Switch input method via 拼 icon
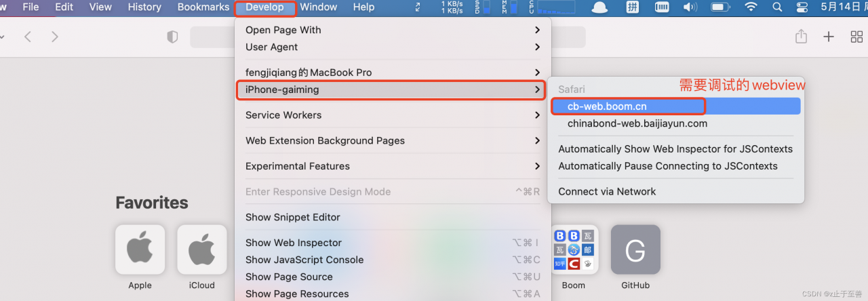The height and width of the screenshot is (301, 868). (x=632, y=7)
